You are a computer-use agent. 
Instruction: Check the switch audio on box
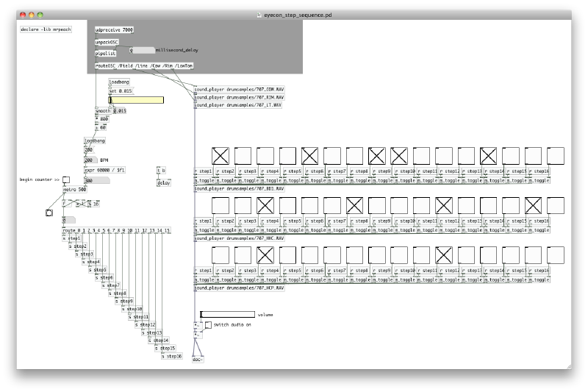(x=208, y=324)
